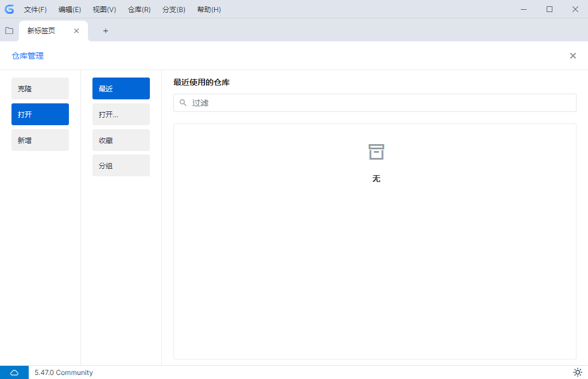Select the 新增 option

pos(40,140)
